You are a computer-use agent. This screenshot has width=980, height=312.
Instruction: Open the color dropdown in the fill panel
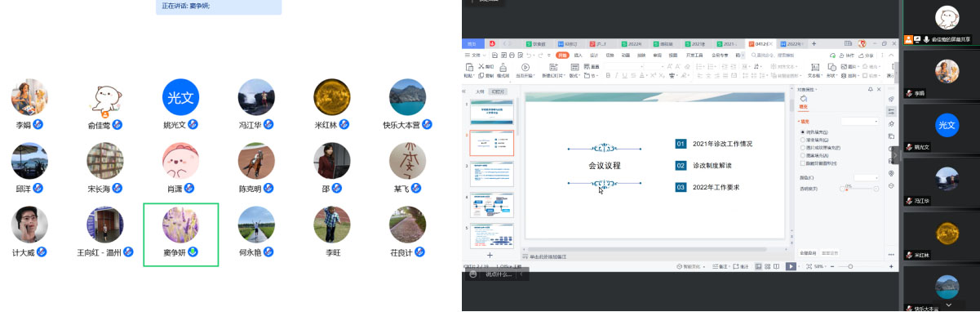pyautogui.click(x=865, y=177)
